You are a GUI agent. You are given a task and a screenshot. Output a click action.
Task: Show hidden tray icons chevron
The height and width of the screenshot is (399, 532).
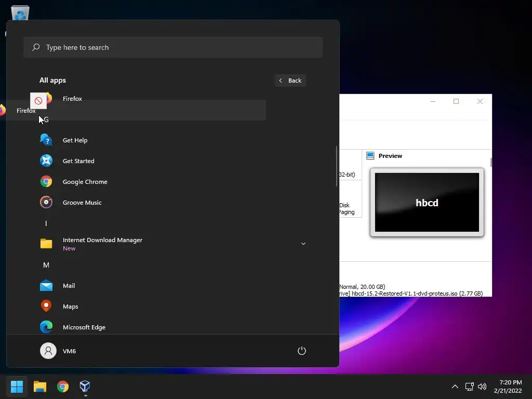455,387
